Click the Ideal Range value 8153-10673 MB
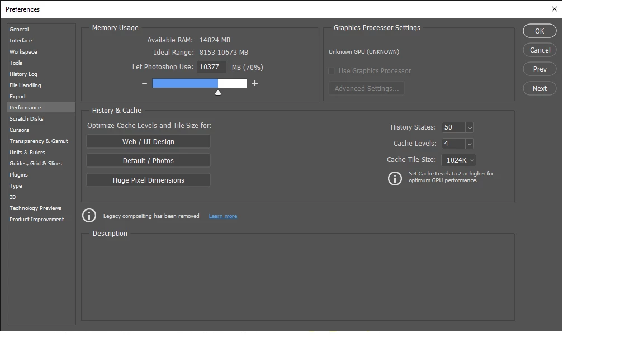The height and width of the screenshot is (362, 644). click(224, 53)
